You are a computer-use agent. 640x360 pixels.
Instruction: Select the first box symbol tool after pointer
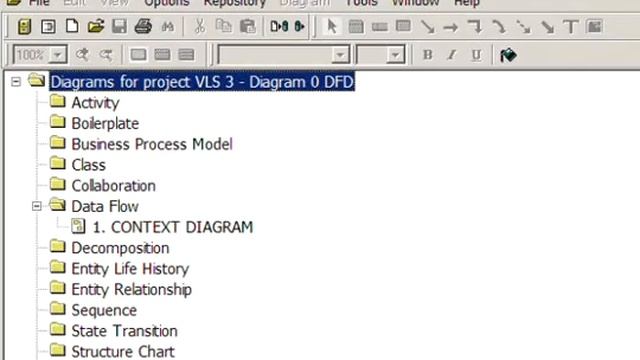coord(356,27)
